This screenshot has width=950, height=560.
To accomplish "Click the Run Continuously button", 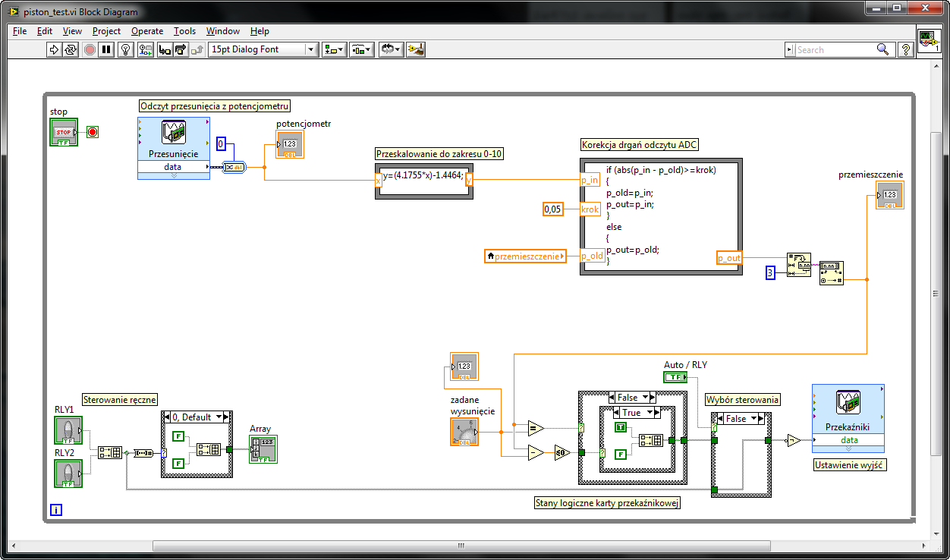I will (x=71, y=49).
